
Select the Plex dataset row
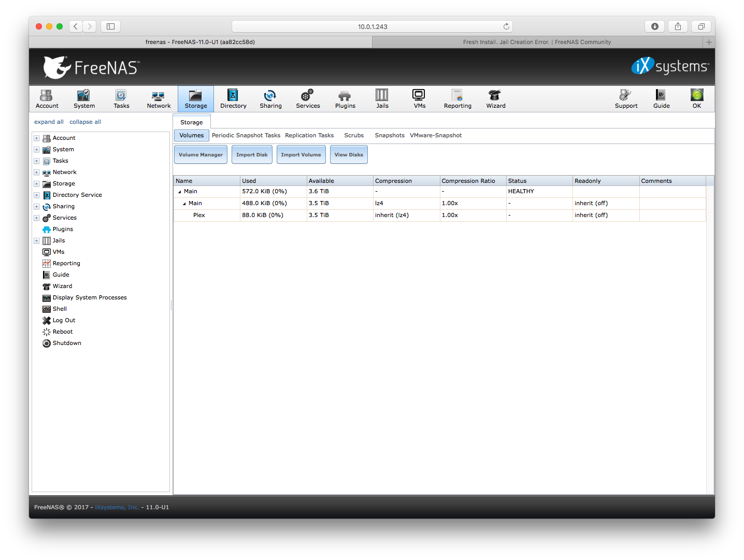coord(439,215)
